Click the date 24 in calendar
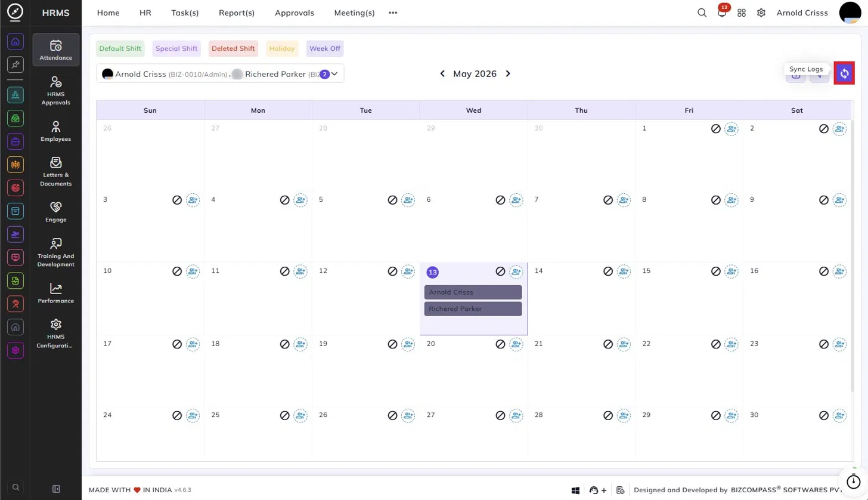 (x=107, y=415)
